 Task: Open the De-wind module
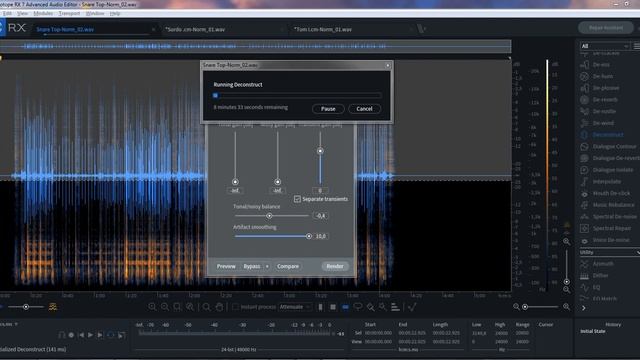tap(603, 123)
